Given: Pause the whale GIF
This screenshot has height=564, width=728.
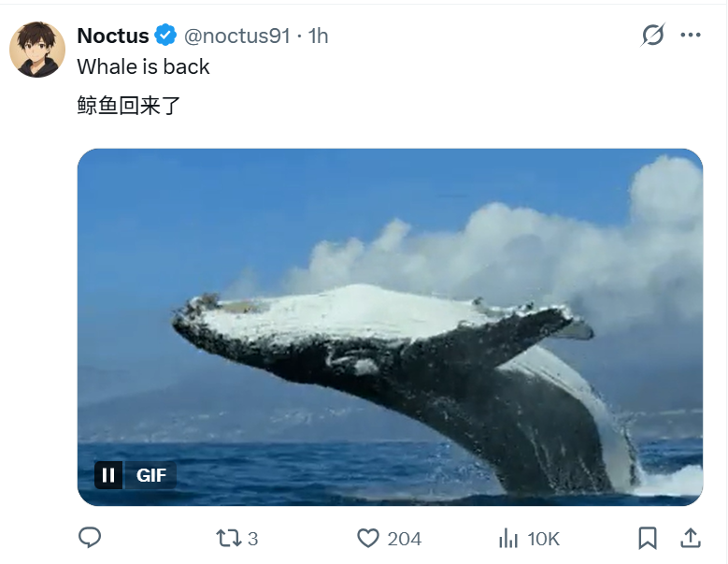Looking at the screenshot, I should [108, 475].
